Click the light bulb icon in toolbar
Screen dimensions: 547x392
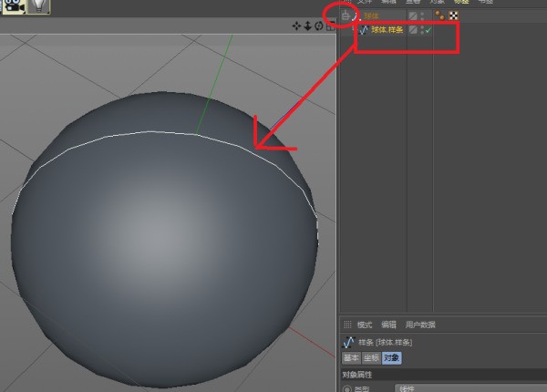pos(39,5)
